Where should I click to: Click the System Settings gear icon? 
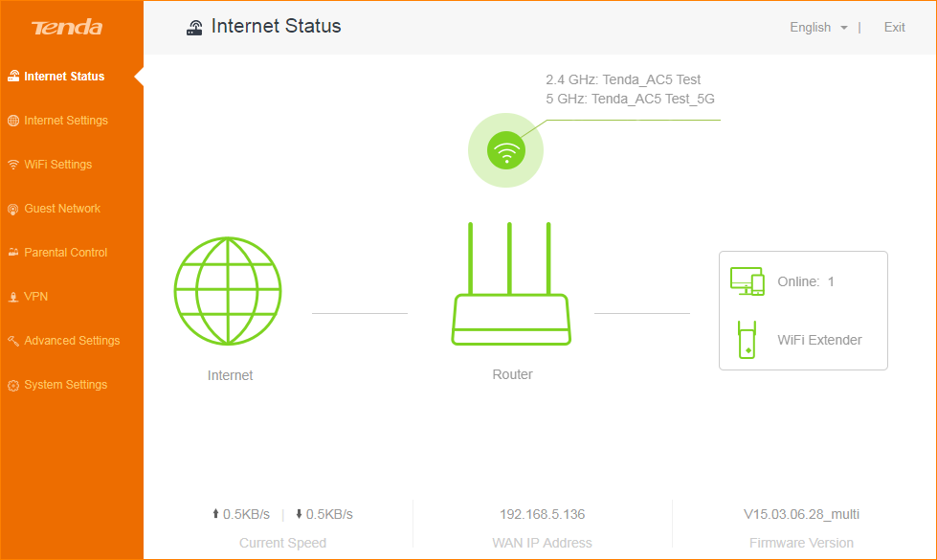[x=13, y=386]
